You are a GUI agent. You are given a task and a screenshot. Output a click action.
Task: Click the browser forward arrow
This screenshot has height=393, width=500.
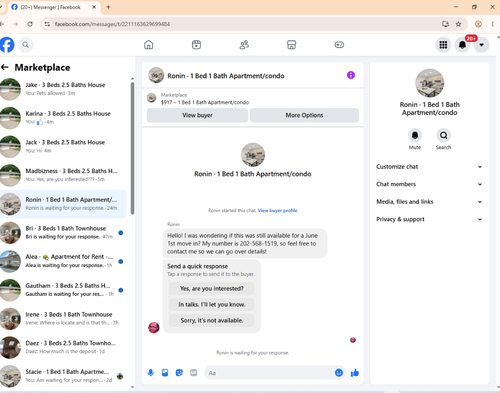[16, 24]
